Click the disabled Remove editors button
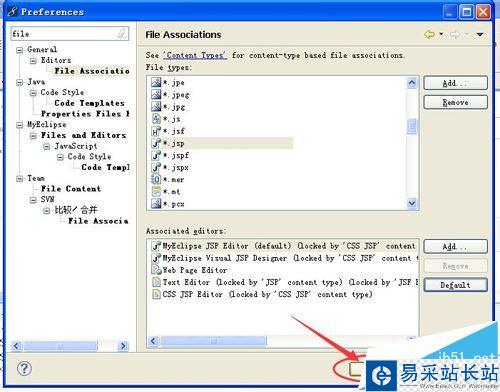This screenshot has width=500, height=392. click(x=455, y=266)
